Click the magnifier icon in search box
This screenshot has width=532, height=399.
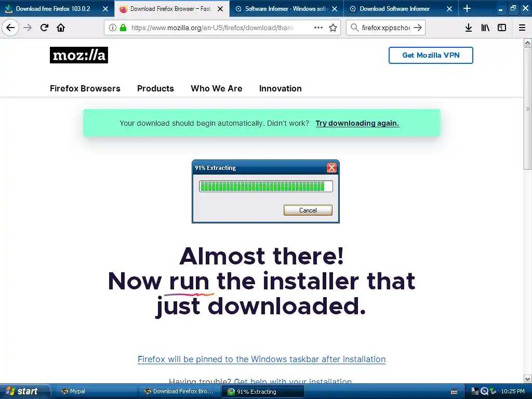(354, 28)
